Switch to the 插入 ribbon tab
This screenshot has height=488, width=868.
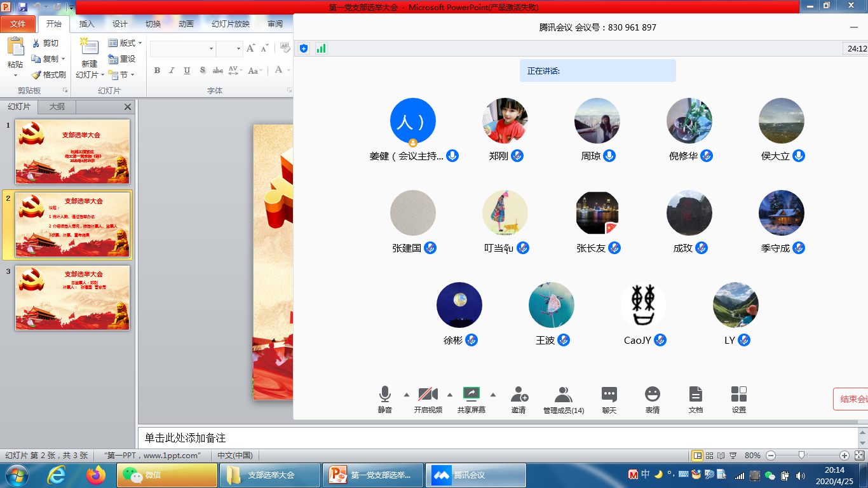tap(86, 24)
